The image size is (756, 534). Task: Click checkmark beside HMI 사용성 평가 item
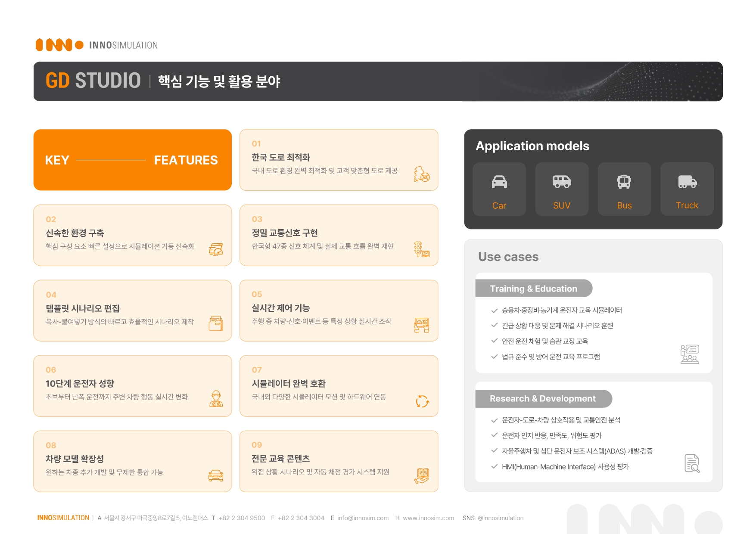pyautogui.click(x=495, y=466)
